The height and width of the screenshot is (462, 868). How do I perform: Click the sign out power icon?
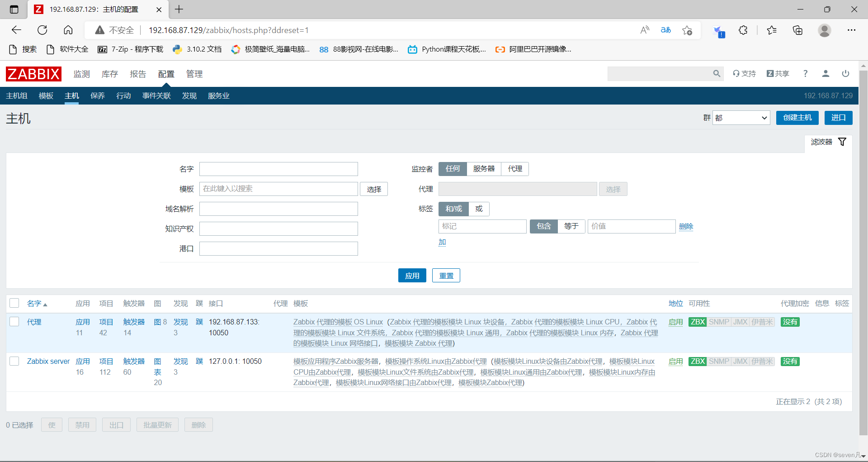(x=845, y=74)
